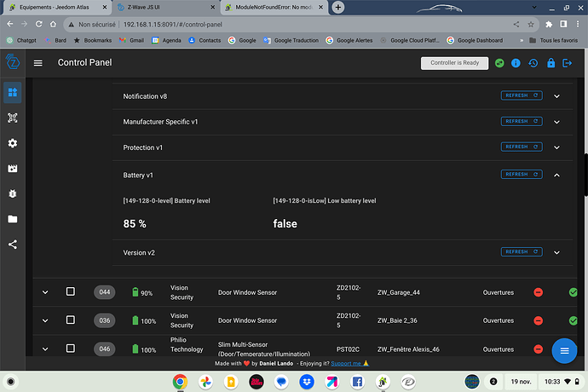The width and height of the screenshot is (588, 392).
Task: Collapse Battery v1 section
Action: pyautogui.click(x=556, y=176)
